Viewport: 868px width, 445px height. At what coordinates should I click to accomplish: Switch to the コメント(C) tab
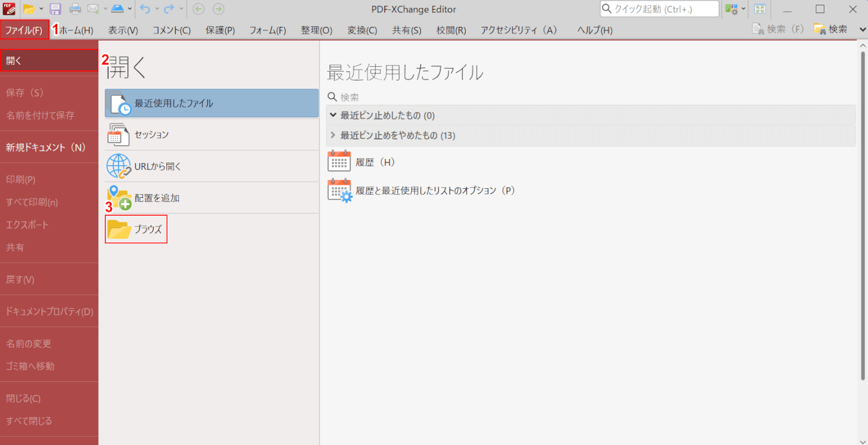coord(172,30)
